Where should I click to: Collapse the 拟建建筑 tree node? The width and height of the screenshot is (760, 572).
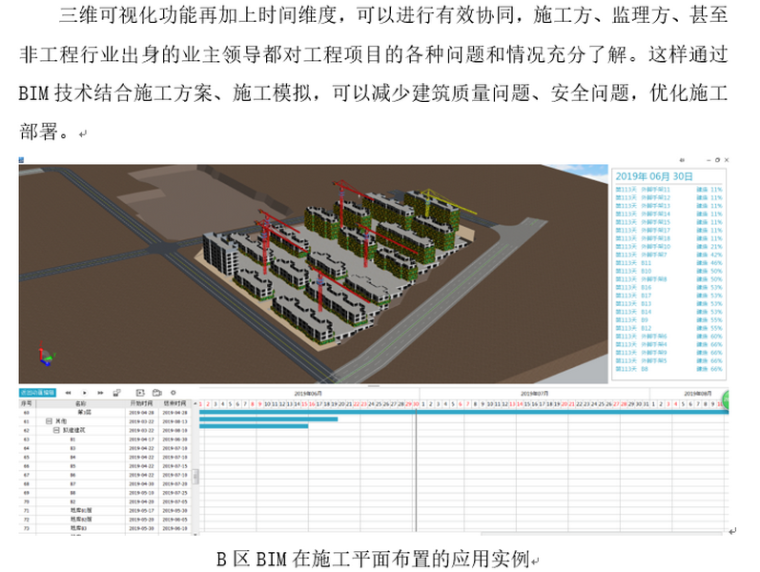(x=57, y=429)
